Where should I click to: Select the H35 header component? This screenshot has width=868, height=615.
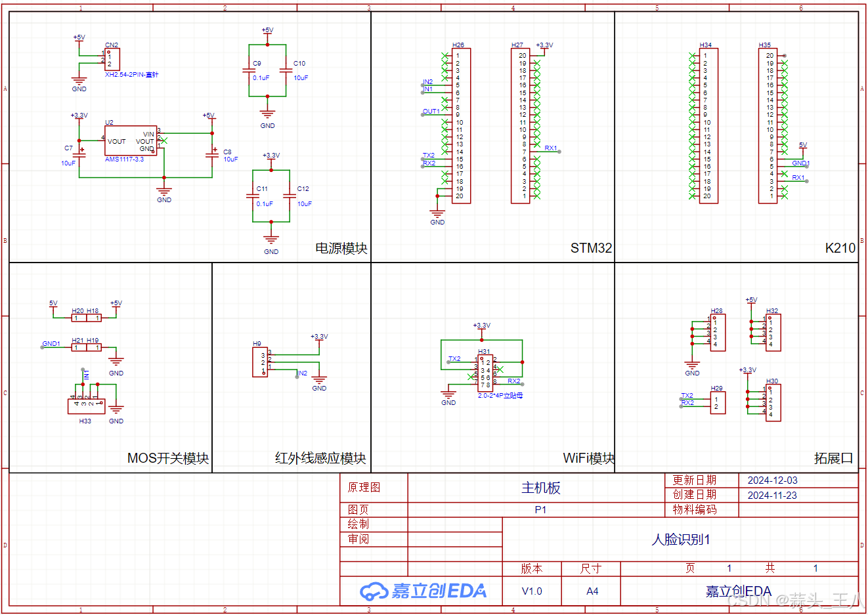[x=768, y=125]
